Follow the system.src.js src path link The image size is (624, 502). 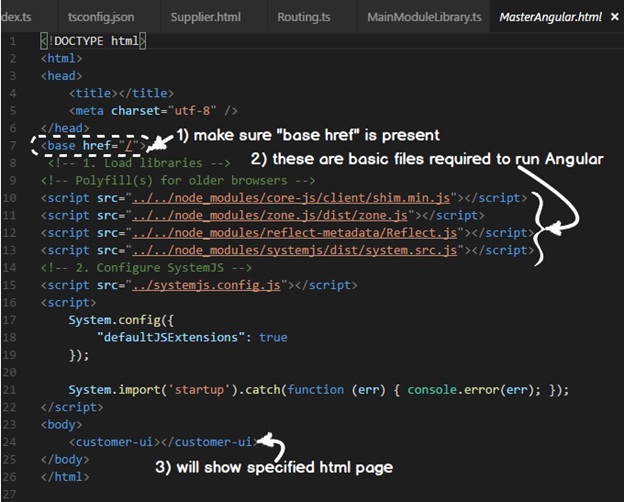[294, 250]
